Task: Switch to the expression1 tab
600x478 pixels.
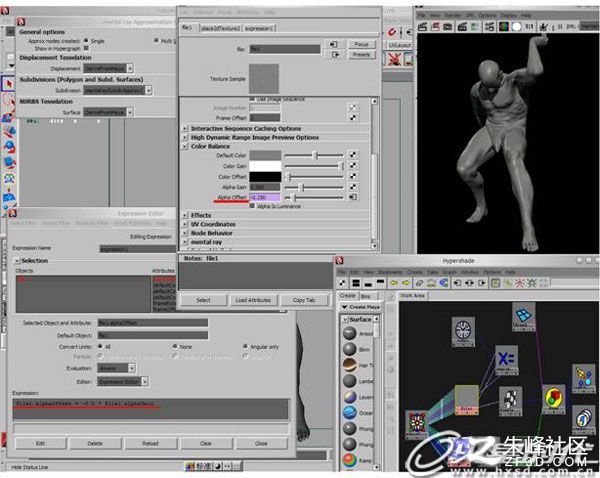Action: pyautogui.click(x=259, y=28)
